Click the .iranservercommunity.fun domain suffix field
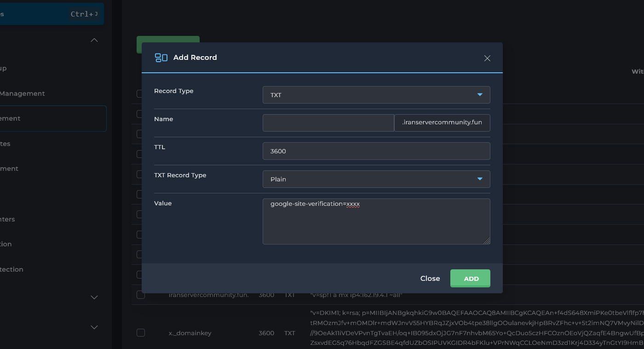644x349 pixels. click(442, 123)
